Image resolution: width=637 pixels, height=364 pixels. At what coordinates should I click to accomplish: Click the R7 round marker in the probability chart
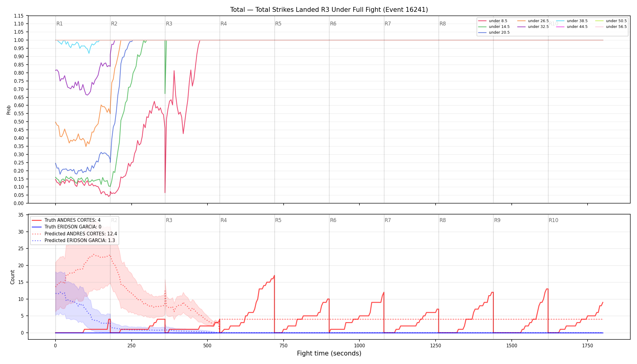pyautogui.click(x=388, y=24)
